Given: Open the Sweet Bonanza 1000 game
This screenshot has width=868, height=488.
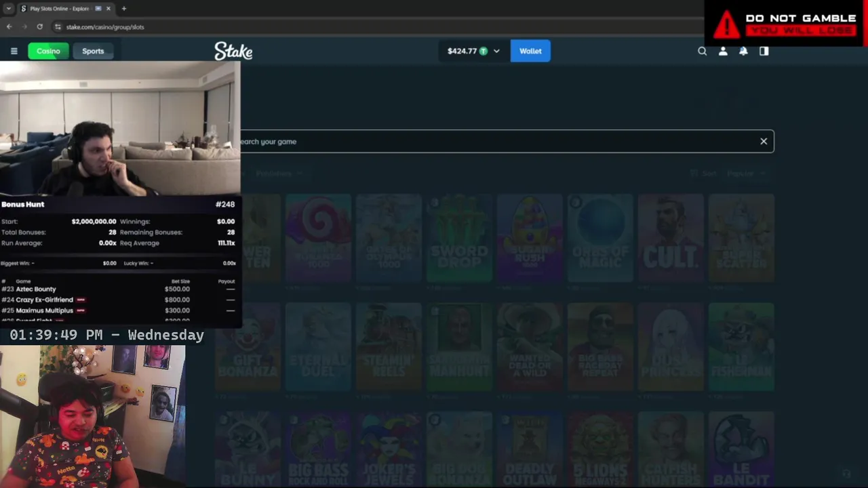Looking at the screenshot, I should pyautogui.click(x=318, y=237).
